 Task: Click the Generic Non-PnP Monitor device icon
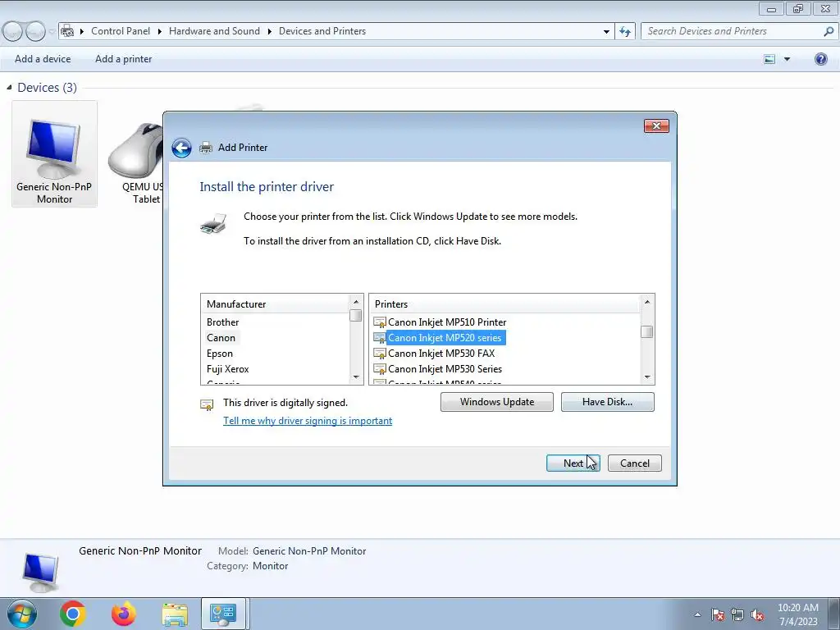tap(53, 149)
